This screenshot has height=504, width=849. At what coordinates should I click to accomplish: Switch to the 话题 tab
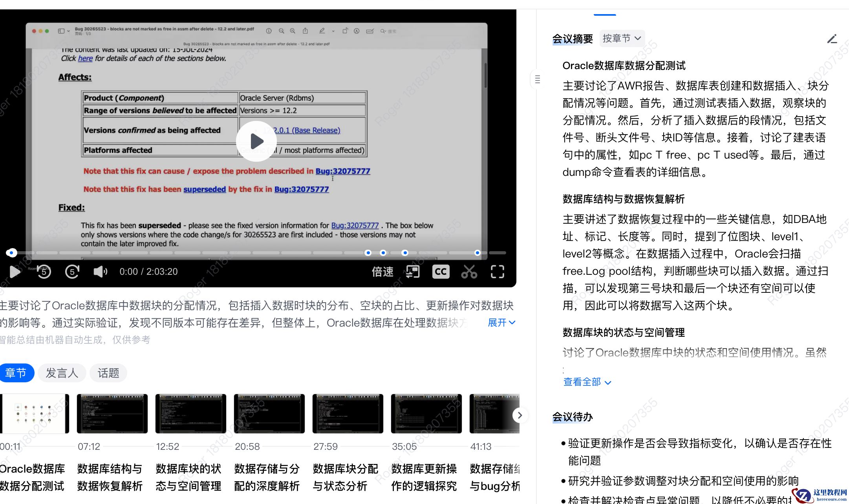[108, 373]
